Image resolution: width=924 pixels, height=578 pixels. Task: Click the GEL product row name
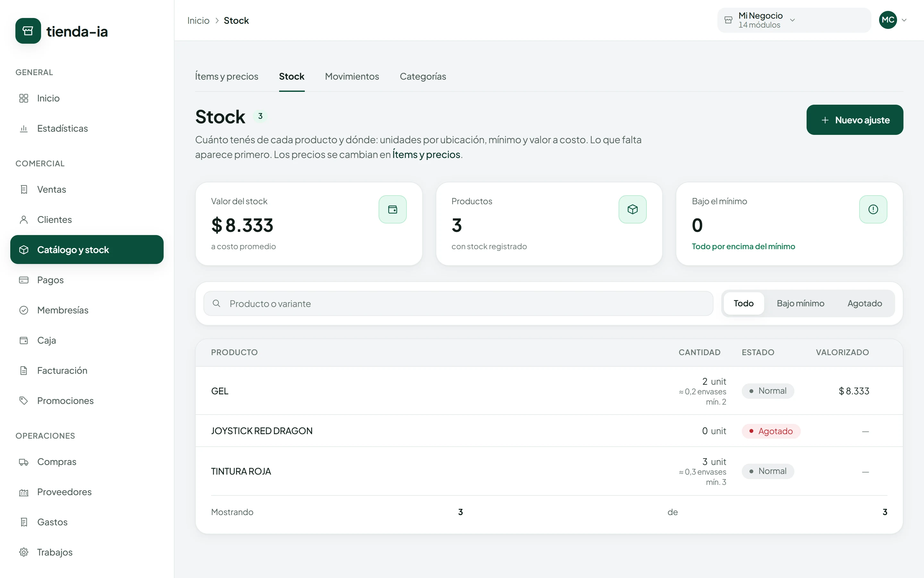click(x=220, y=391)
